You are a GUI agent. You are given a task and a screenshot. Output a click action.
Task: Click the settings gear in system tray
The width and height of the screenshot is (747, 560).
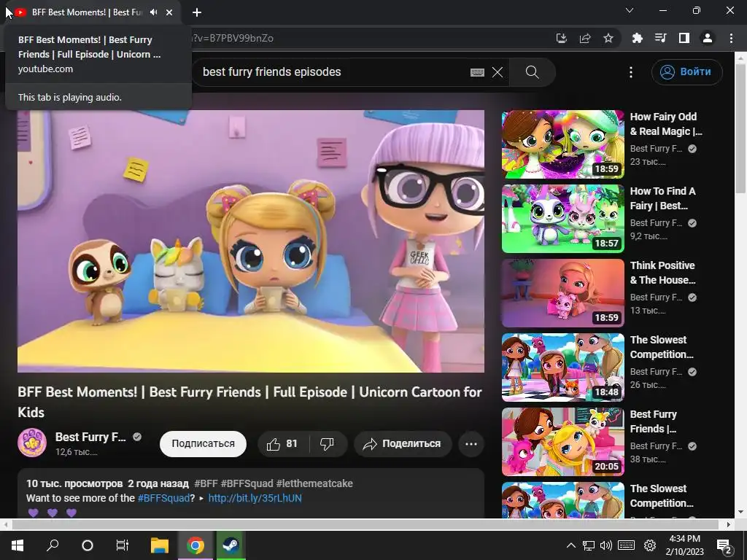point(650,545)
